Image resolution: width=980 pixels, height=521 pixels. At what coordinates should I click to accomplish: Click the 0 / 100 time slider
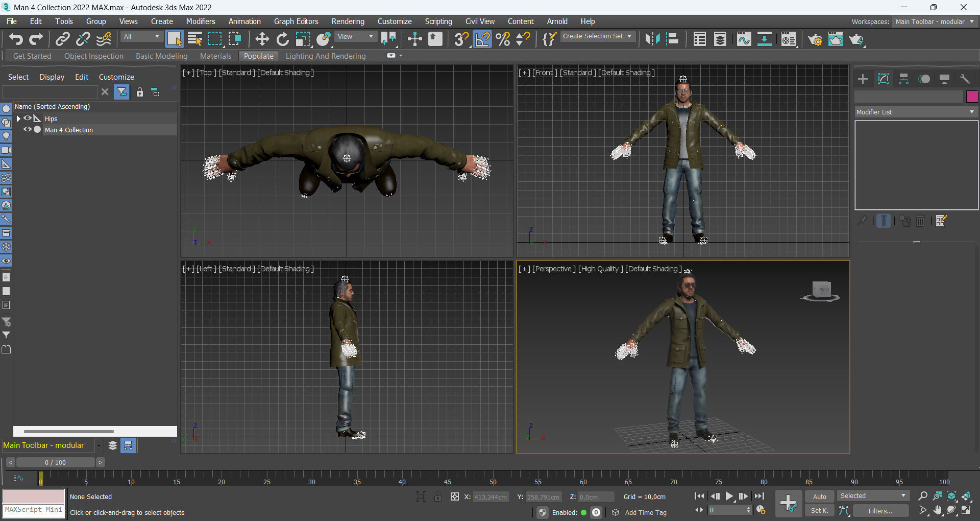pos(55,462)
